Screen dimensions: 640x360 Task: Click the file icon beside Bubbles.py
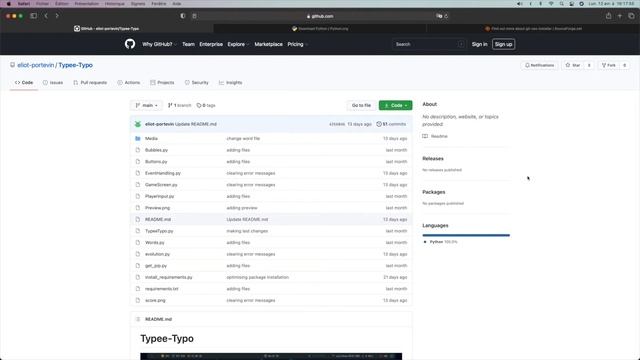[x=138, y=150]
